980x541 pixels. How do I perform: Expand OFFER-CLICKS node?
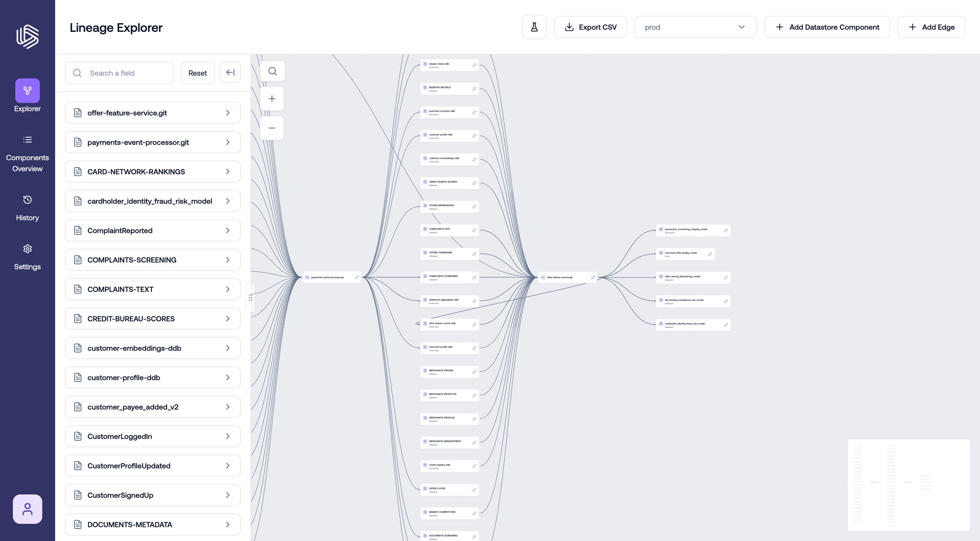point(474,490)
